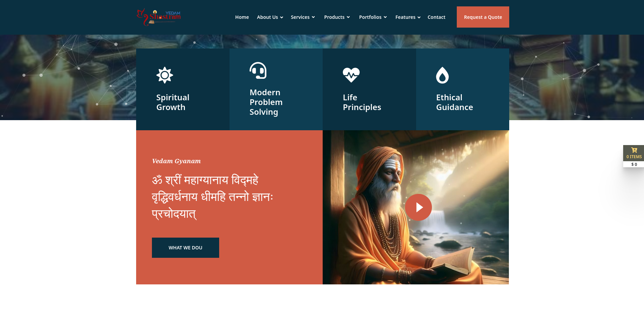
Task: Play the video on the sage image
Action: pos(418,207)
